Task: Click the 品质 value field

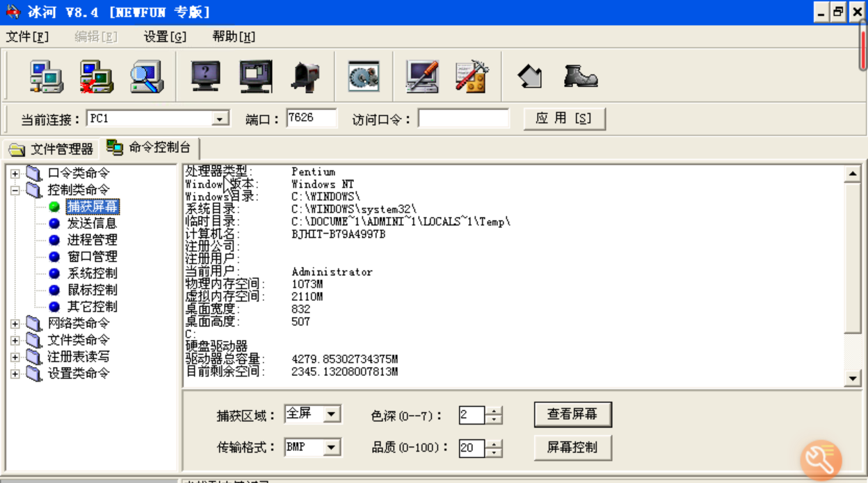Action: point(472,449)
